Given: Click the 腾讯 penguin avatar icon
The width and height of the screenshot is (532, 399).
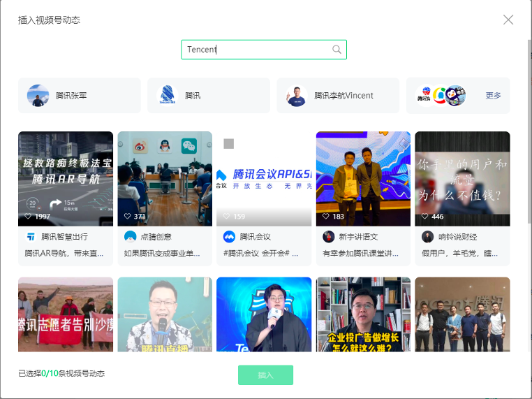Looking at the screenshot, I should point(168,96).
